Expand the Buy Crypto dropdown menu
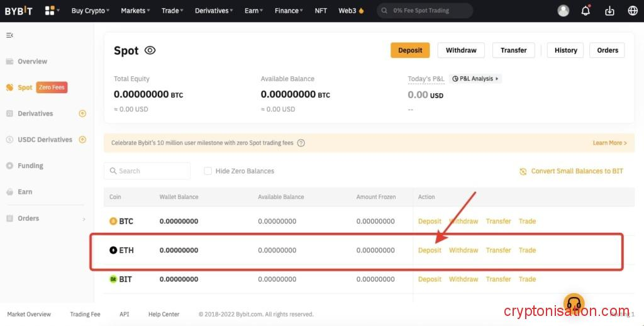 90,11
